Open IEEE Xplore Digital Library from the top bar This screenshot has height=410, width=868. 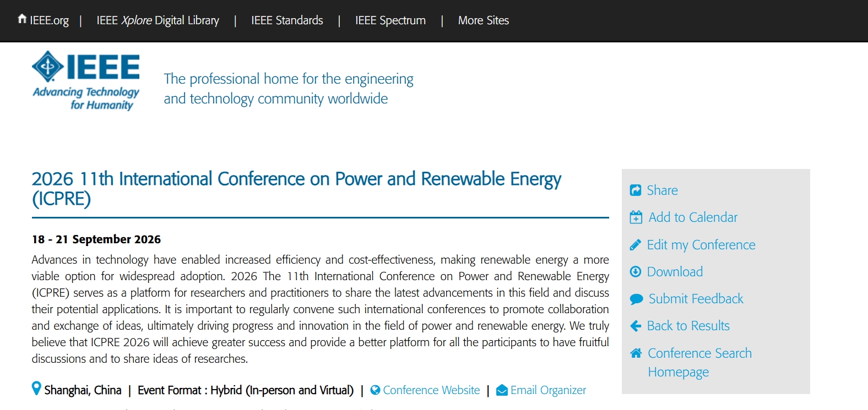[x=158, y=20]
